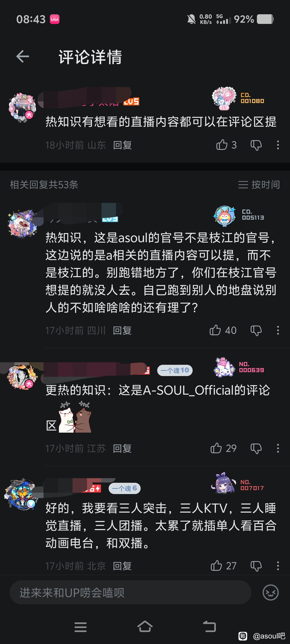
Task: Open the 一个魂 10 fan badge
Action: click(175, 370)
